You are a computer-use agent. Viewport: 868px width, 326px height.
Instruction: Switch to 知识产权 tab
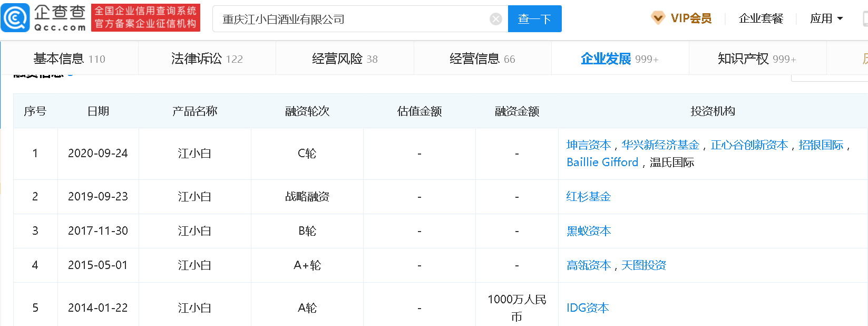coord(757,59)
